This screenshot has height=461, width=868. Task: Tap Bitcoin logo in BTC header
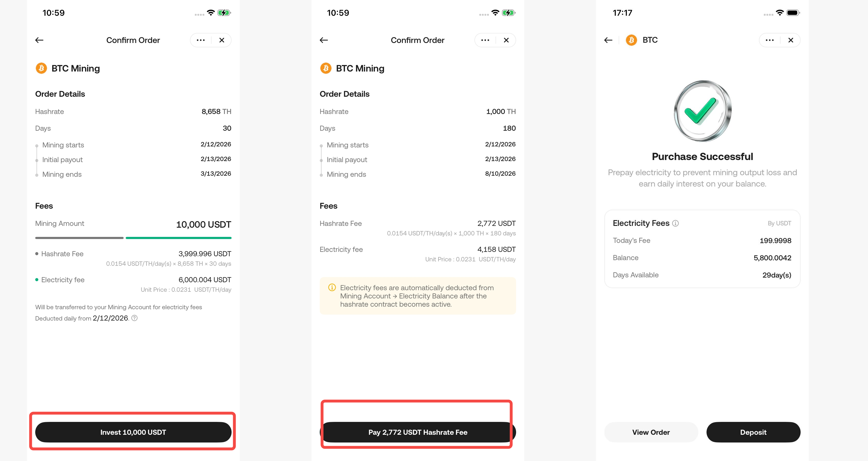(631, 40)
